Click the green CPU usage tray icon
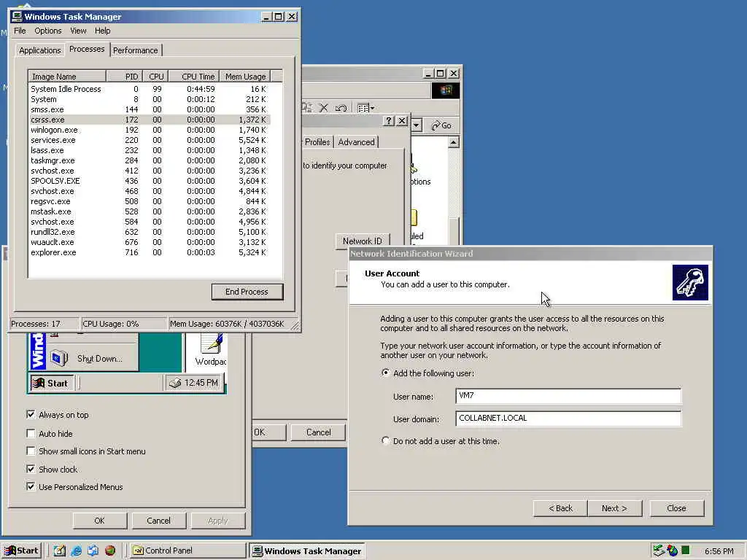The image size is (747, 560). (x=686, y=551)
